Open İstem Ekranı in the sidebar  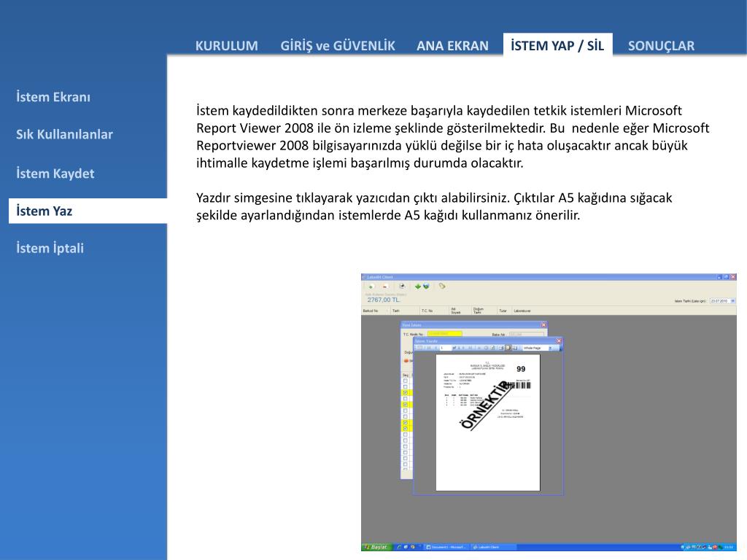click(x=53, y=97)
